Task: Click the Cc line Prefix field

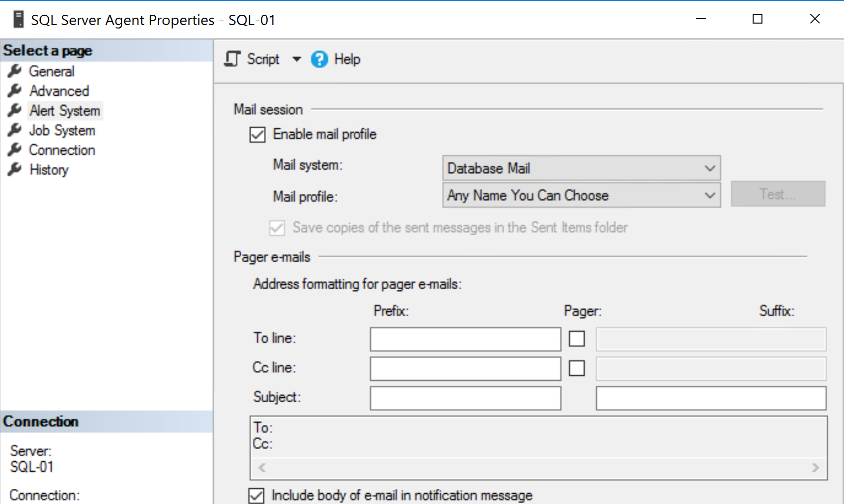Action: [465, 368]
